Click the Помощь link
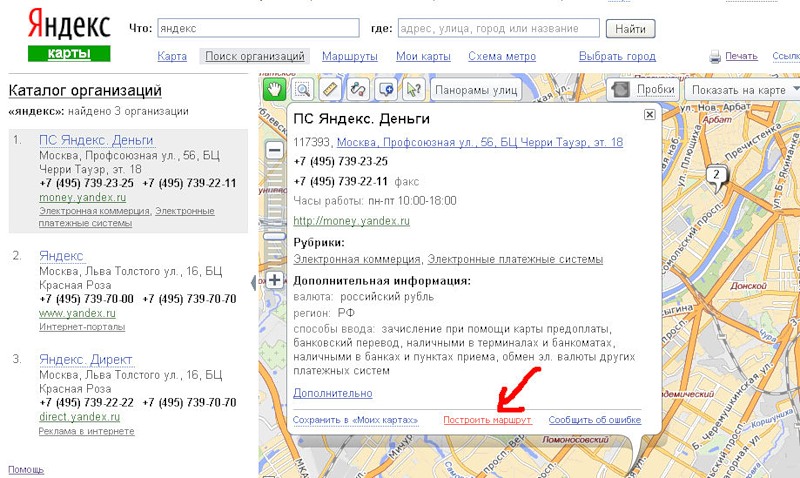This screenshot has height=478, width=800. click(x=26, y=469)
